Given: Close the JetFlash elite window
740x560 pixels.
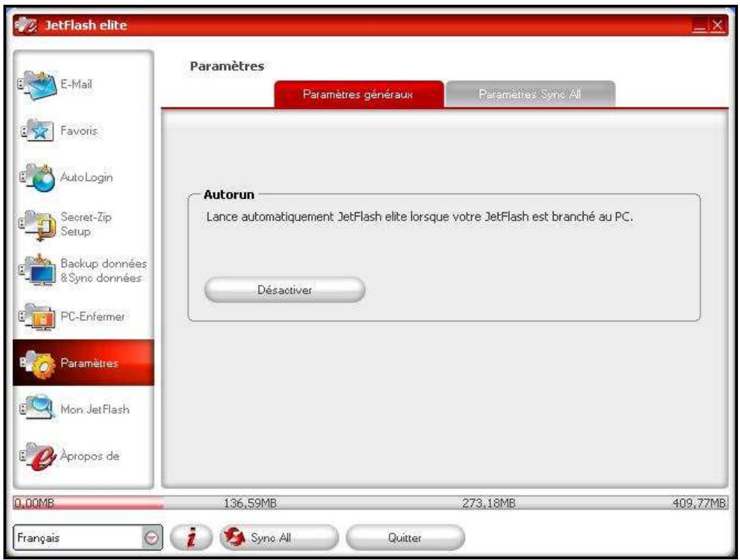Looking at the screenshot, I should pos(717,25).
